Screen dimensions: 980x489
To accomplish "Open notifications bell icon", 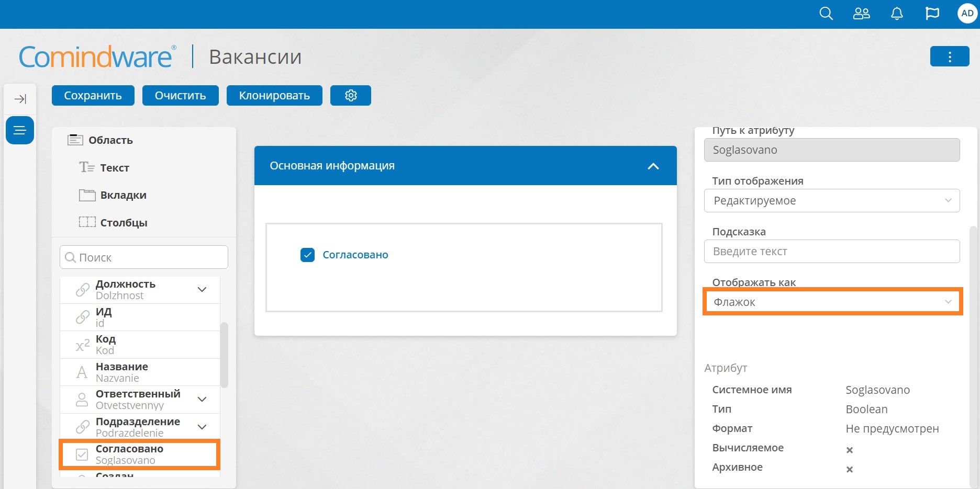I will click(x=897, y=14).
